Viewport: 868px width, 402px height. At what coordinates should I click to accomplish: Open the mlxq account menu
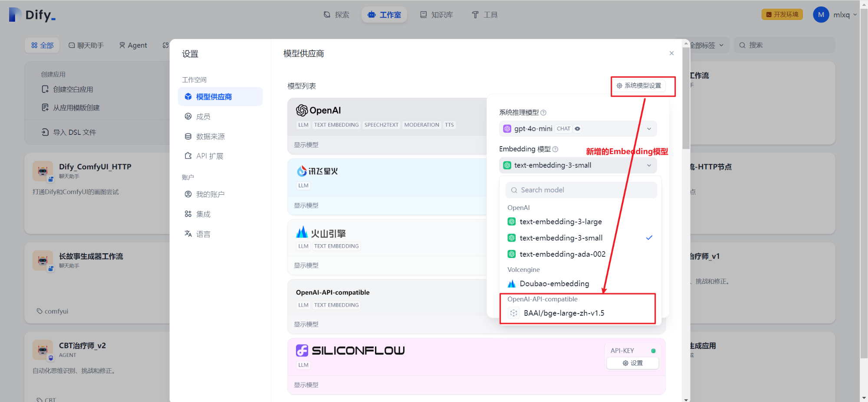pyautogui.click(x=835, y=14)
